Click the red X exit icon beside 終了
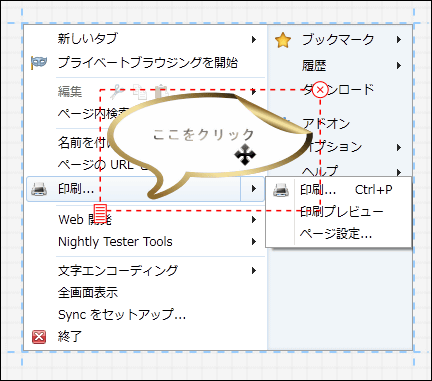Viewport: 432px width, 381px height. [39, 337]
